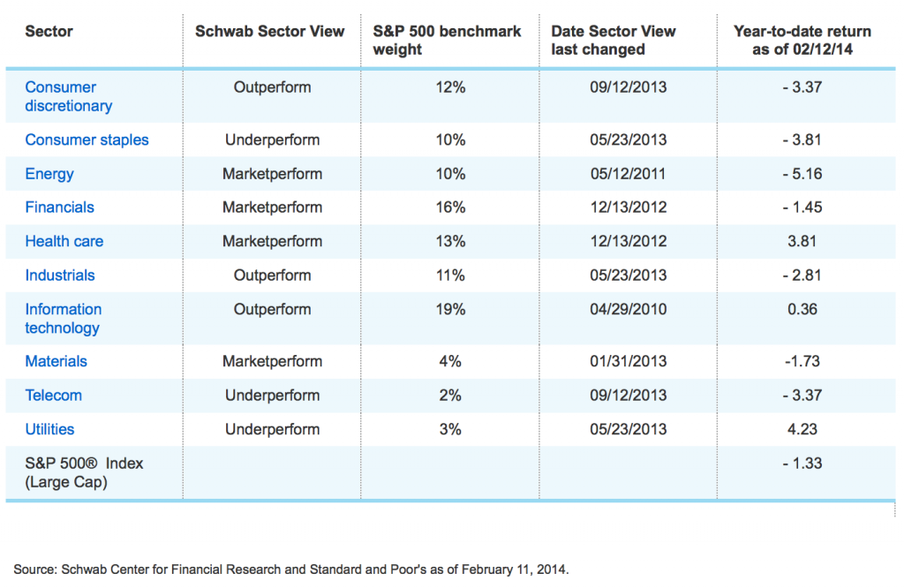Select Information technology's 19% weight cell

[450, 309]
